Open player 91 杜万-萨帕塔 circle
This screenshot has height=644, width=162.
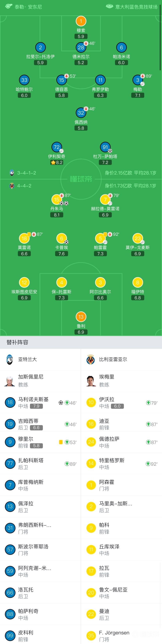coord(105,147)
